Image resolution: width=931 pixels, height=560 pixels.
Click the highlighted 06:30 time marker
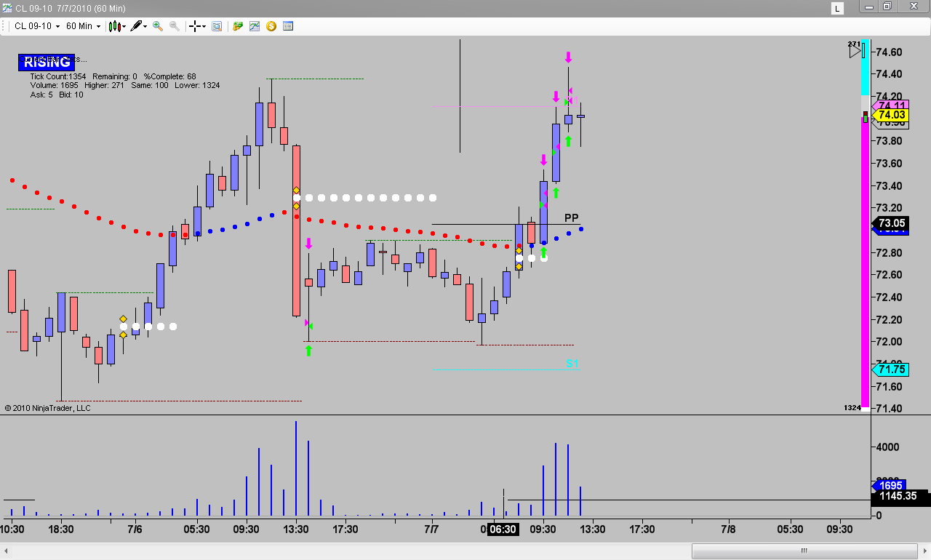[x=503, y=529]
